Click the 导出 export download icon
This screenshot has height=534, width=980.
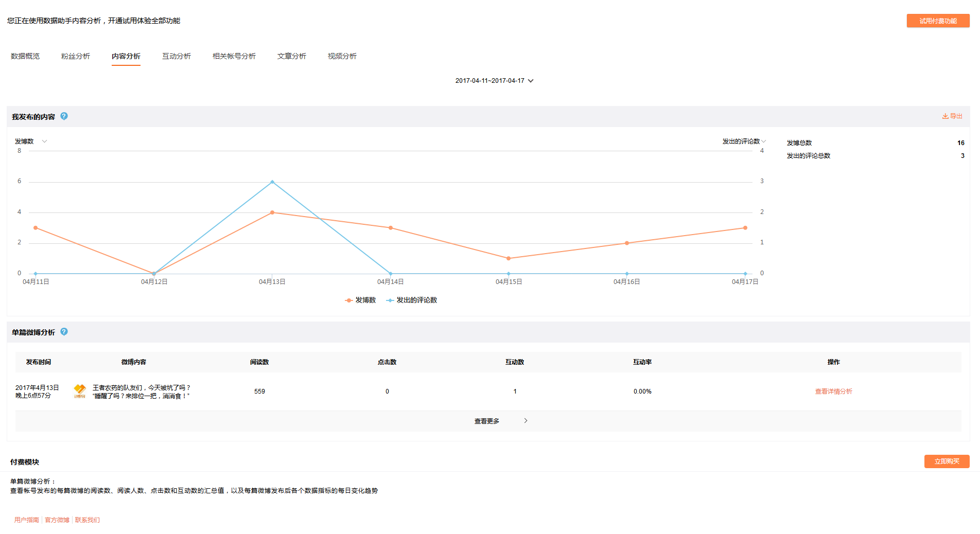[946, 116]
